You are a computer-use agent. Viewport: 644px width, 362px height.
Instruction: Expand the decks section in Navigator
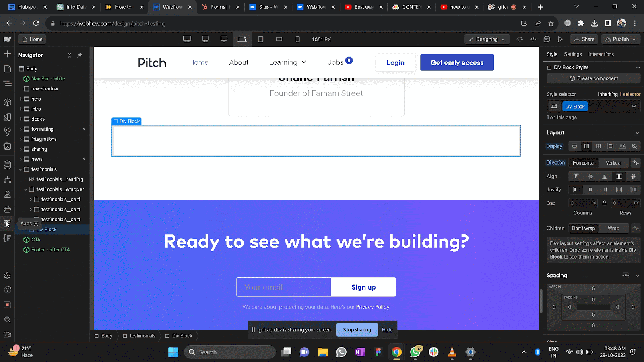tap(21, 119)
